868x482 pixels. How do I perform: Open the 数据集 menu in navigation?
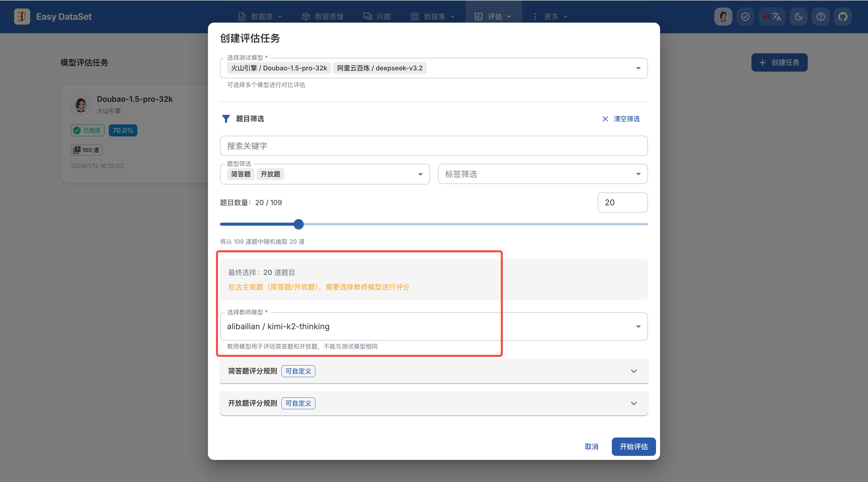point(433,17)
